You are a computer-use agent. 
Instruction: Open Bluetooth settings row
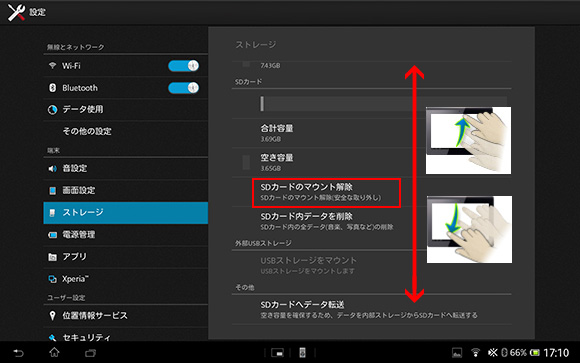125,88
